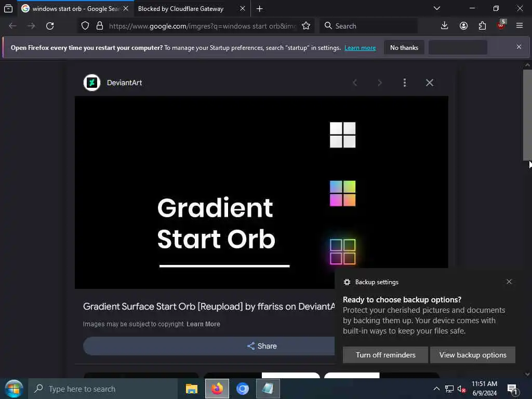The image size is (532, 399).
Task: Click Firefox taskbar icon
Action: coord(217,389)
